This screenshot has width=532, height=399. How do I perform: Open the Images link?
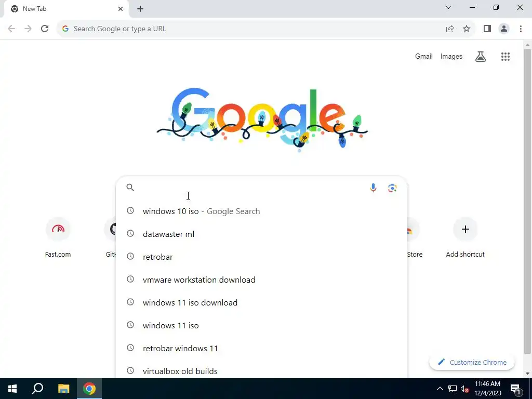coord(451,56)
